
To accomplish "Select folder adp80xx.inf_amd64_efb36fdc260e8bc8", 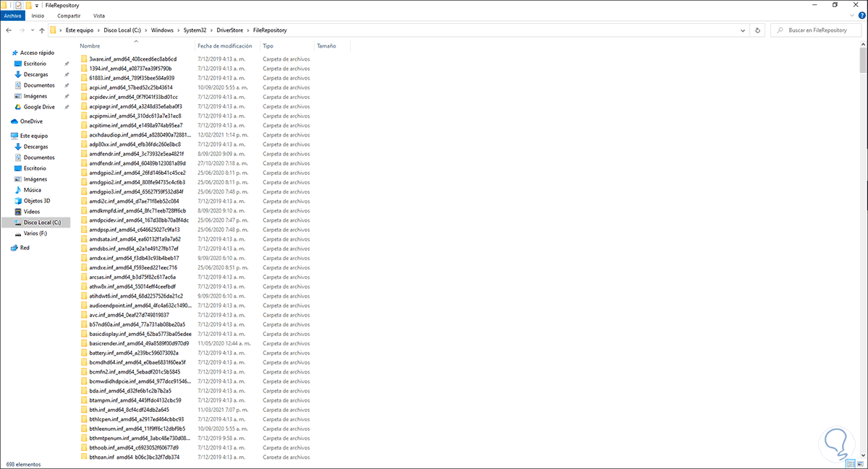I will click(x=135, y=144).
